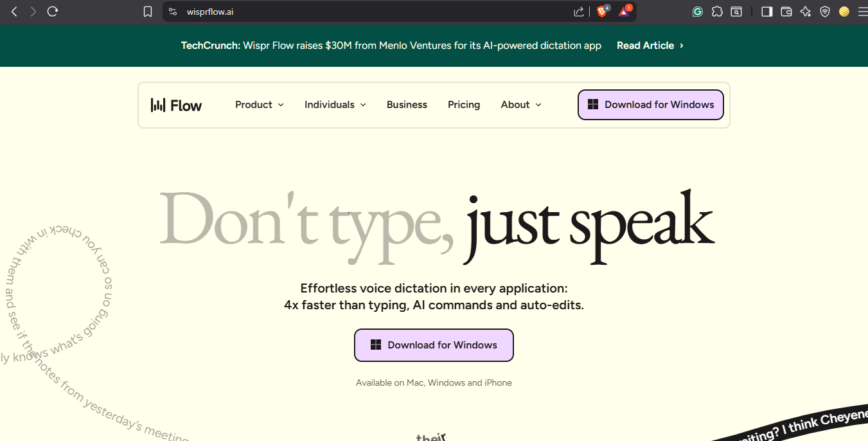
Task: Click the TechCrunch funding announcement text
Action: click(391, 46)
